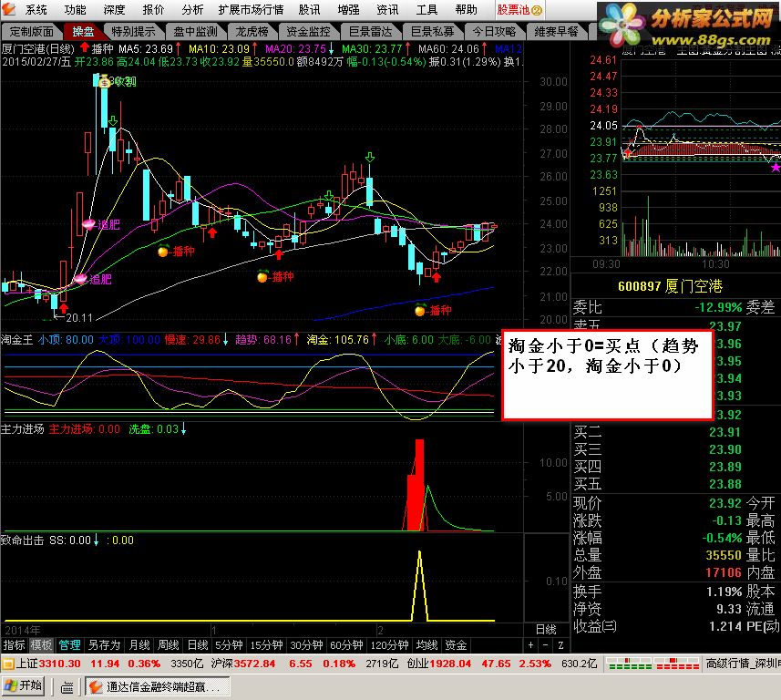Switch to the 定制版面 tab
Viewport: 781px width, 700px height.
[32, 31]
